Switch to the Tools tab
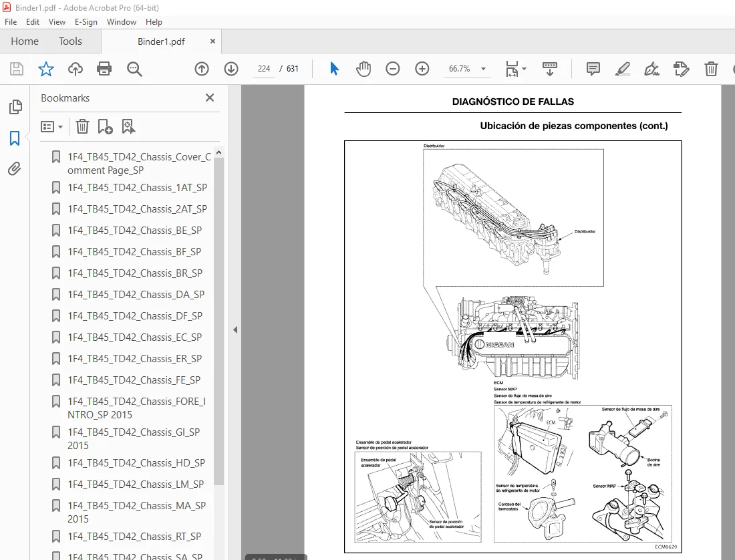This screenshot has width=735, height=560. point(70,41)
